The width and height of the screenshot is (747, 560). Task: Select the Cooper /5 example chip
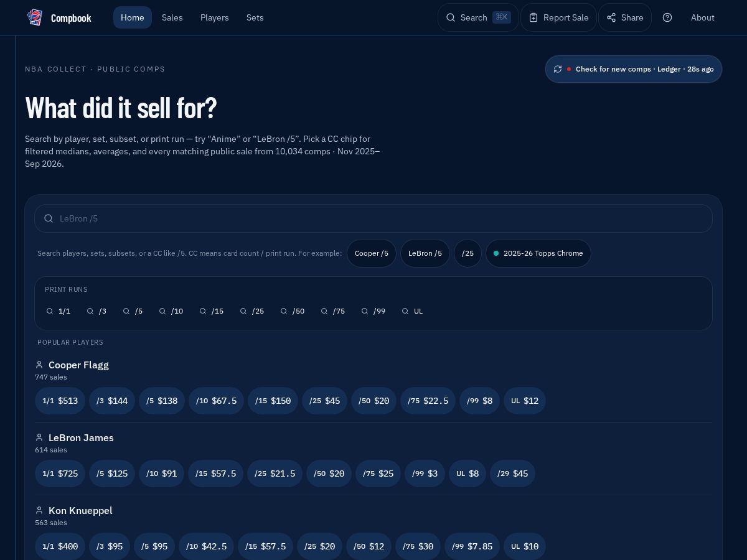tap(372, 253)
